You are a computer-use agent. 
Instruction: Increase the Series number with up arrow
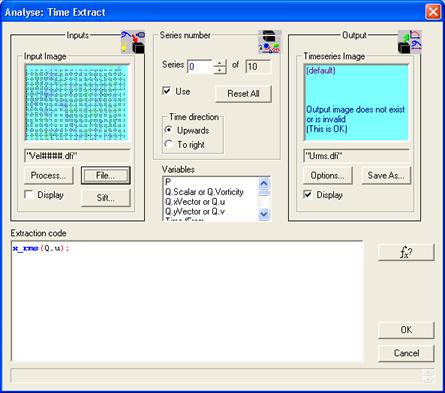pyautogui.click(x=219, y=63)
